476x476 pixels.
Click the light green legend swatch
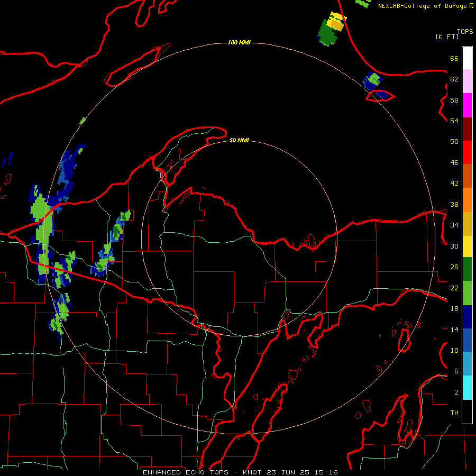point(467,293)
